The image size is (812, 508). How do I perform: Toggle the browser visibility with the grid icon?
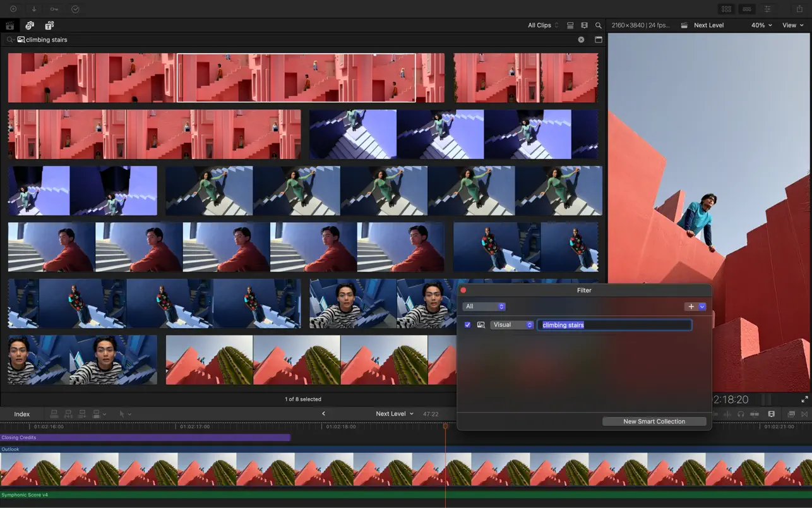coord(726,8)
